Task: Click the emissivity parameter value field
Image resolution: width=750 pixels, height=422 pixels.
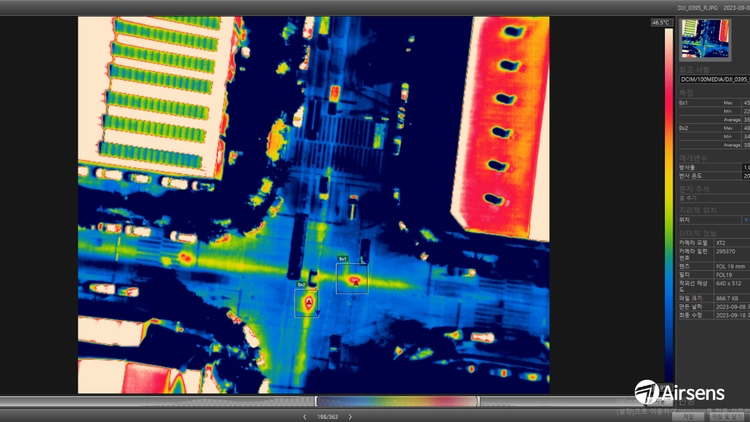Action: (x=746, y=167)
